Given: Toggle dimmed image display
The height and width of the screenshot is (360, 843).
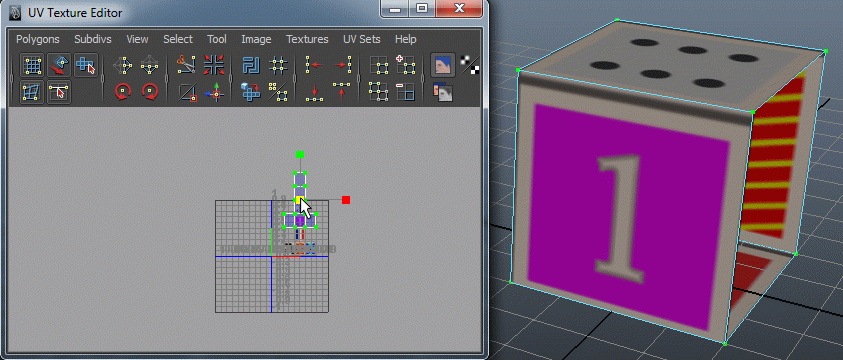Looking at the screenshot, I should pos(442,92).
